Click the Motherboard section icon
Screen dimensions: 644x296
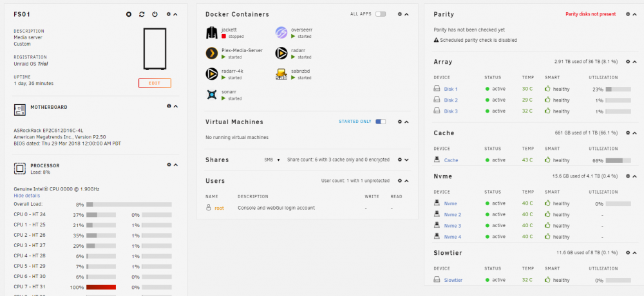pos(20,109)
